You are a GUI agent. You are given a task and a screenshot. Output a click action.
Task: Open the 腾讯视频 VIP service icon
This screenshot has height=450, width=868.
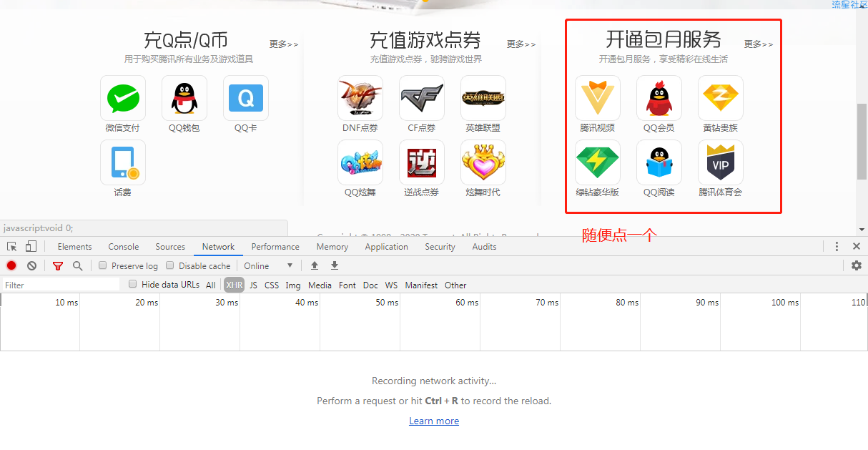click(597, 98)
